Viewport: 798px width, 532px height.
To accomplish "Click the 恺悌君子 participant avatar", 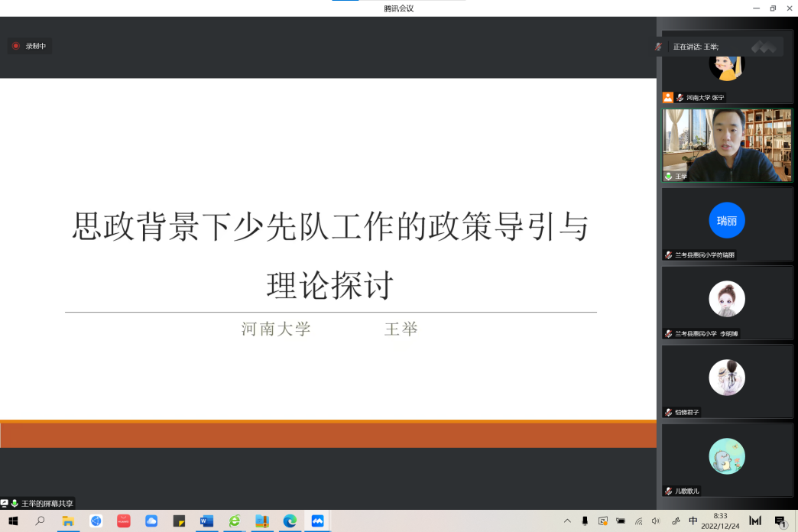I will tap(727, 378).
